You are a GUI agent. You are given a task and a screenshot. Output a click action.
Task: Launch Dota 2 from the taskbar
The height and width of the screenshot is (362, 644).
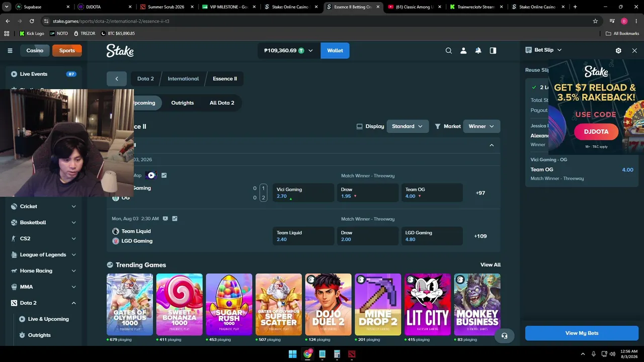point(352,354)
